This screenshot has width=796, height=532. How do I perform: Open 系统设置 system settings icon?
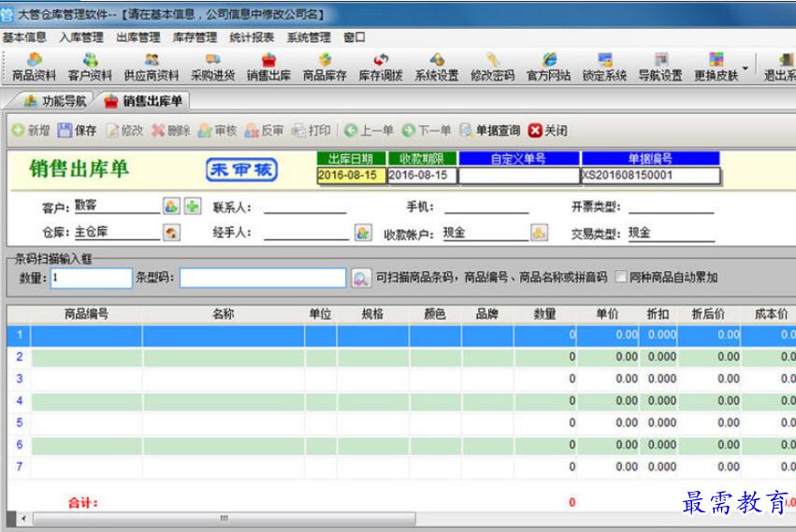437,67
